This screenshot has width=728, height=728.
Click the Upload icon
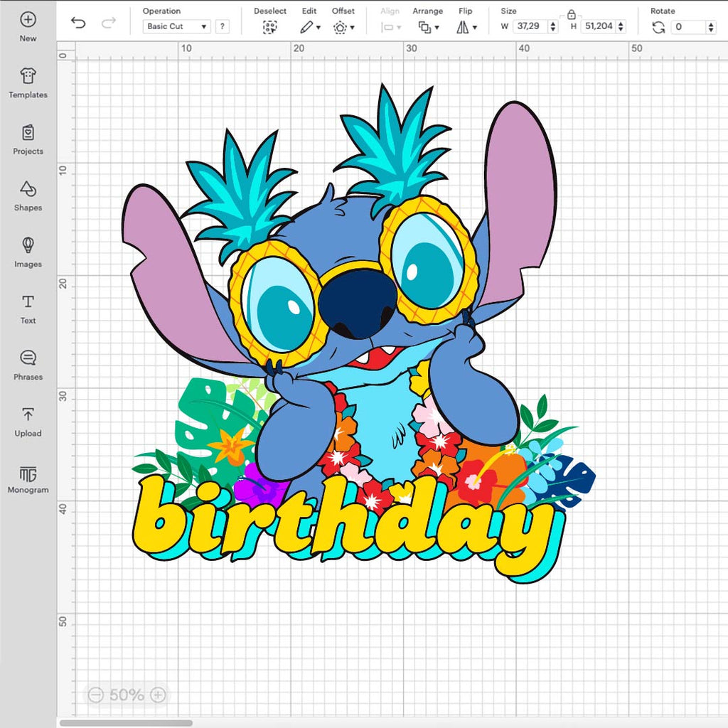click(x=28, y=415)
